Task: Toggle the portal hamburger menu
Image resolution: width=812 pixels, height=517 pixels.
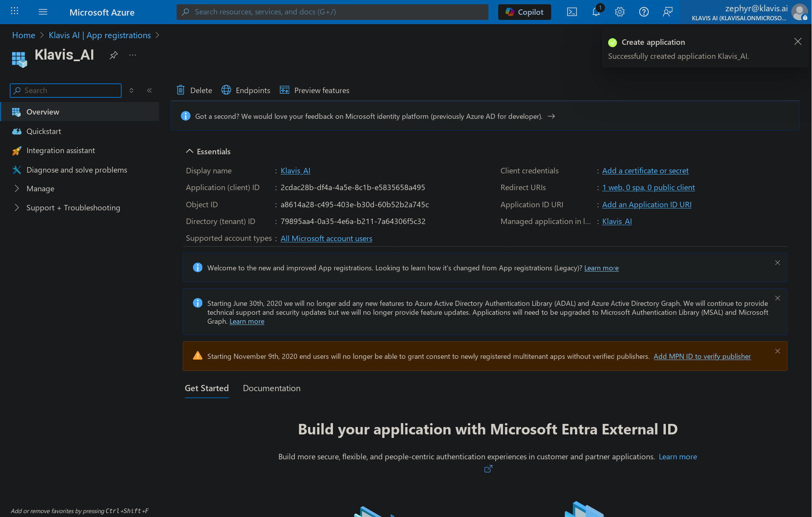Action: (x=43, y=12)
